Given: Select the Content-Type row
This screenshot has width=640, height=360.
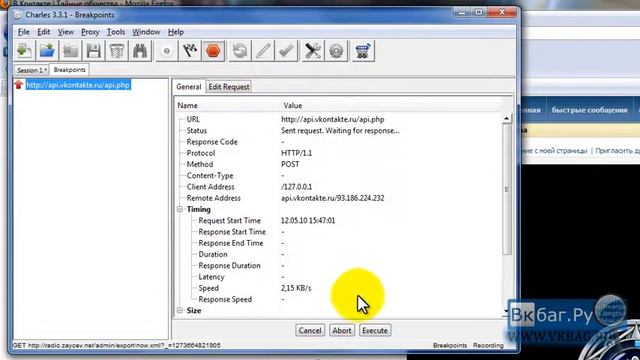Looking at the screenshot, I should point(339,176).
